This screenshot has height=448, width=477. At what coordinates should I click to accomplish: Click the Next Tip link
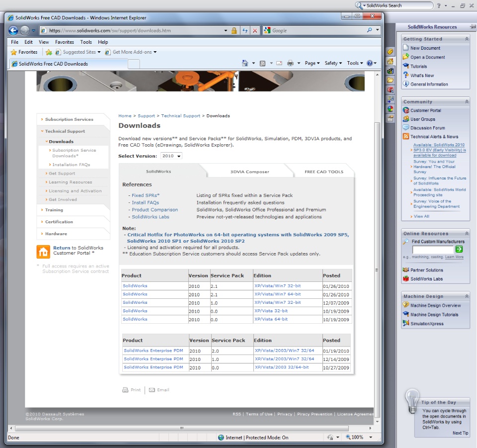coord(460,433)
